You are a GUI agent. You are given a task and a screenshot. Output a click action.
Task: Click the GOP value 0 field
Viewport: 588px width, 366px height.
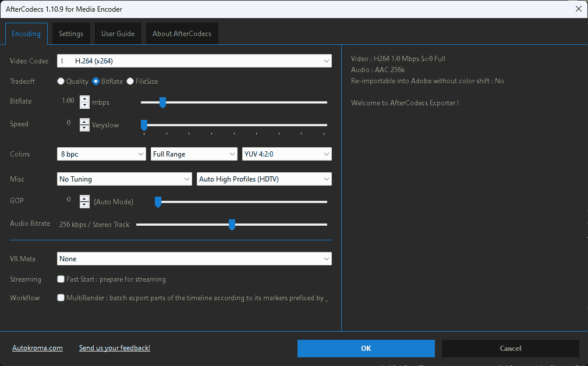pyautogui.click(x=69, y=200)
